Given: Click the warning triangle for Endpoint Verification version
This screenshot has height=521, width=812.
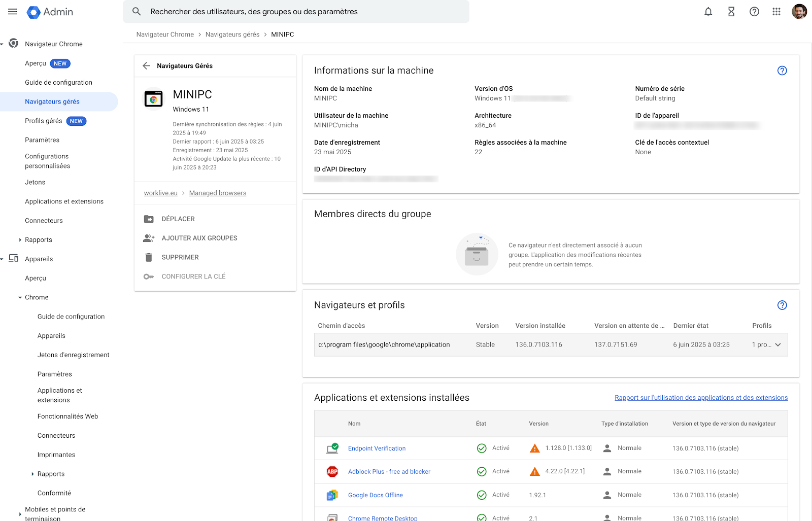Looking at the screenshot, I should pos(535,448).
